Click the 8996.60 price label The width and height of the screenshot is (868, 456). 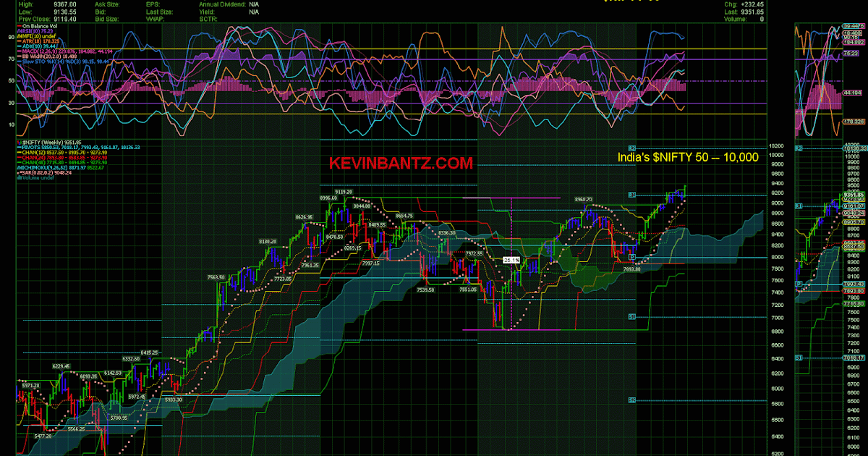[329, 198]
